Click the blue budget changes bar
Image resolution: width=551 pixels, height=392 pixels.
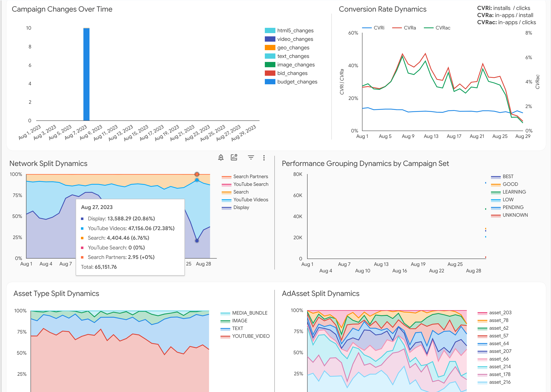coord(86,74)
